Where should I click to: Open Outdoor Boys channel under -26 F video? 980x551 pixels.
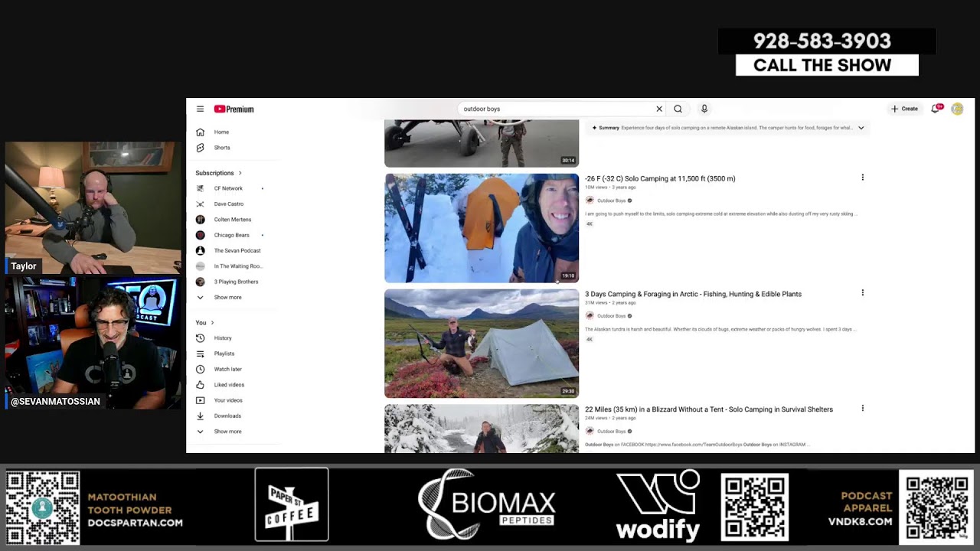click(x=611, y=201)
